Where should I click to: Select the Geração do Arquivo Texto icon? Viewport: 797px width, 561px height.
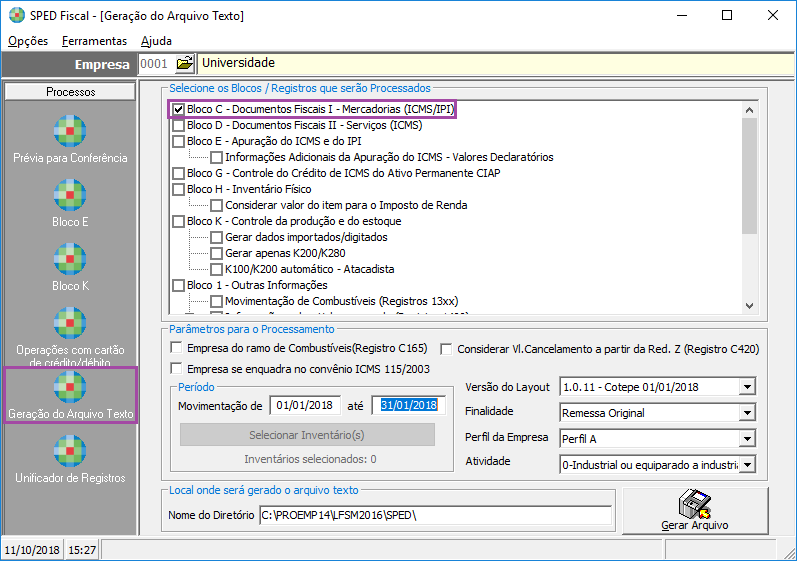click(x=70, y=387)
